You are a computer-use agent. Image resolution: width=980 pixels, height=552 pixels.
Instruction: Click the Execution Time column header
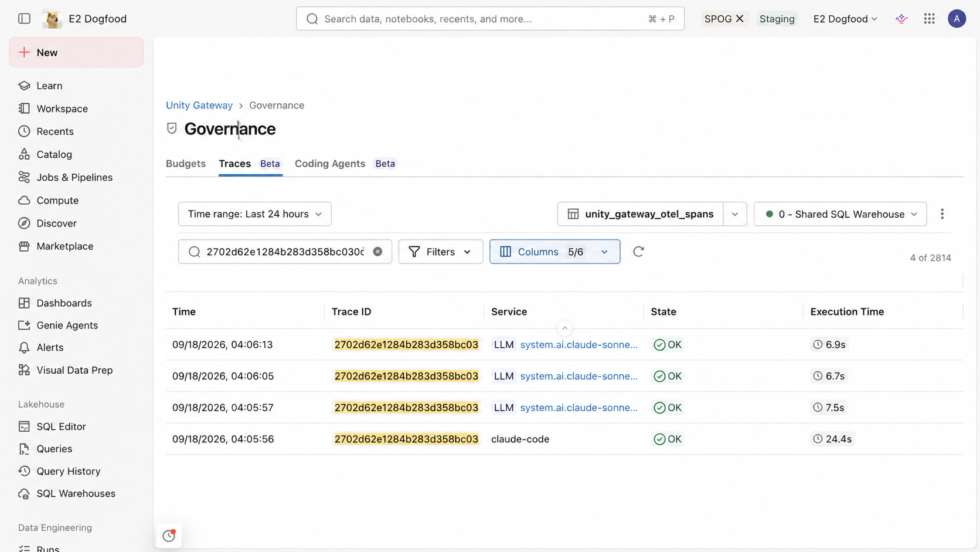(x=847, y=311)
